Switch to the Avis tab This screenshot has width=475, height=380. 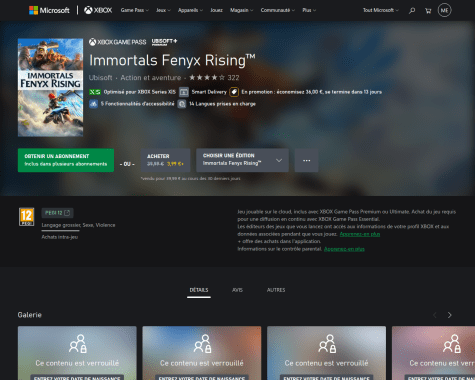point(237,290)
